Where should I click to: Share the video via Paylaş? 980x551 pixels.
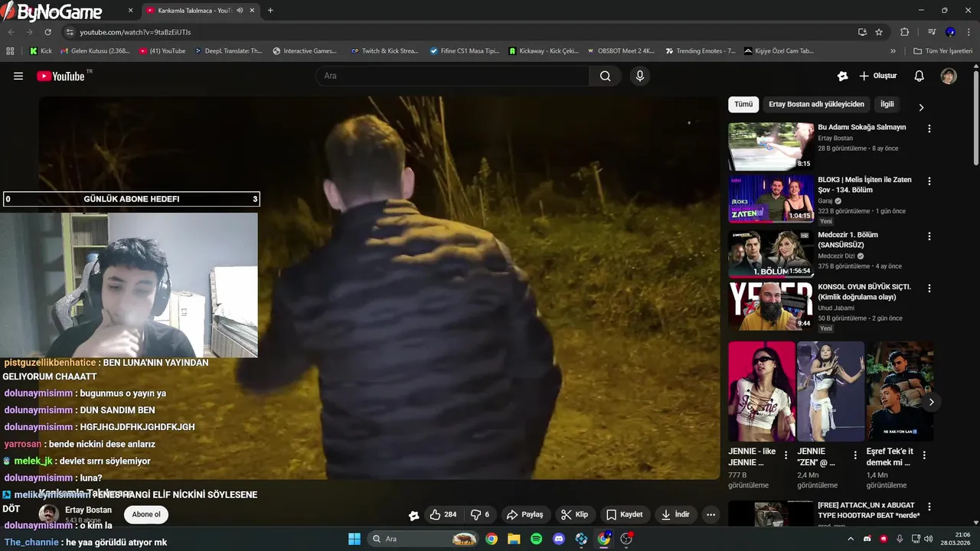[x=525, y=514]
